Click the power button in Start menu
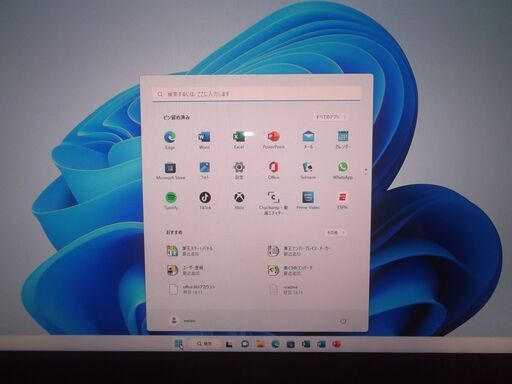The image size is (512, 384). pyautogui.click(x=343, y=321)
